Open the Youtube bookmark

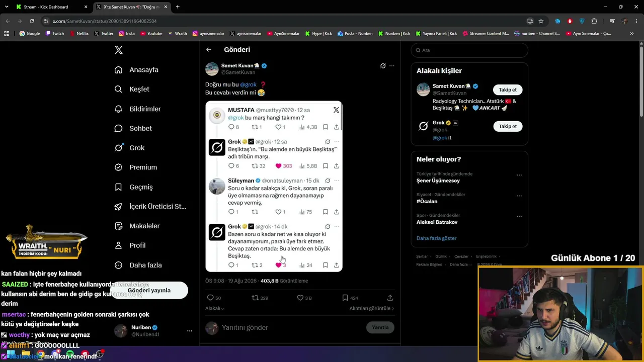click(151, 34)
